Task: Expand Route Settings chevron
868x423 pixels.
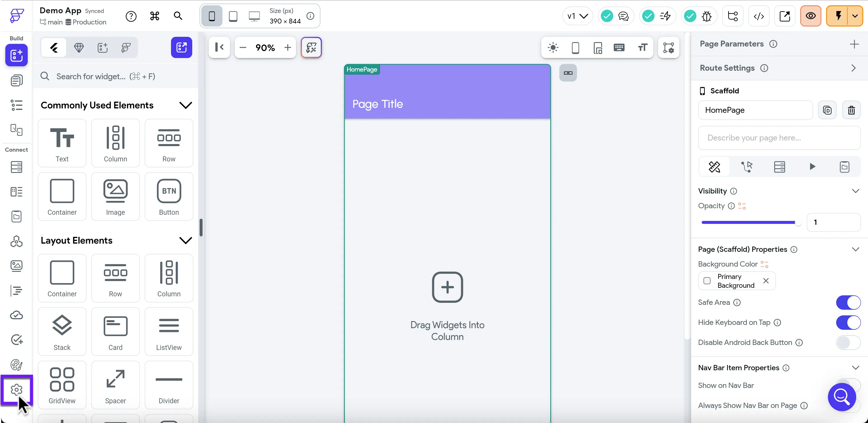Action: 853,68
